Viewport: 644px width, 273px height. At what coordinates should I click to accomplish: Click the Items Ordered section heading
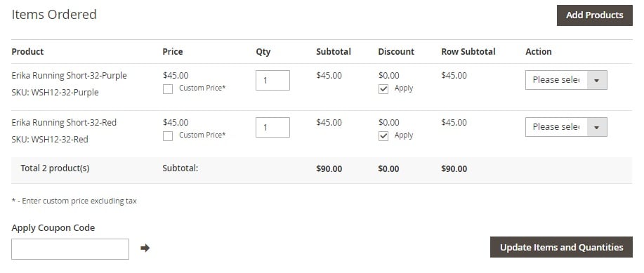pyautogui.click(x=54, y=14)
